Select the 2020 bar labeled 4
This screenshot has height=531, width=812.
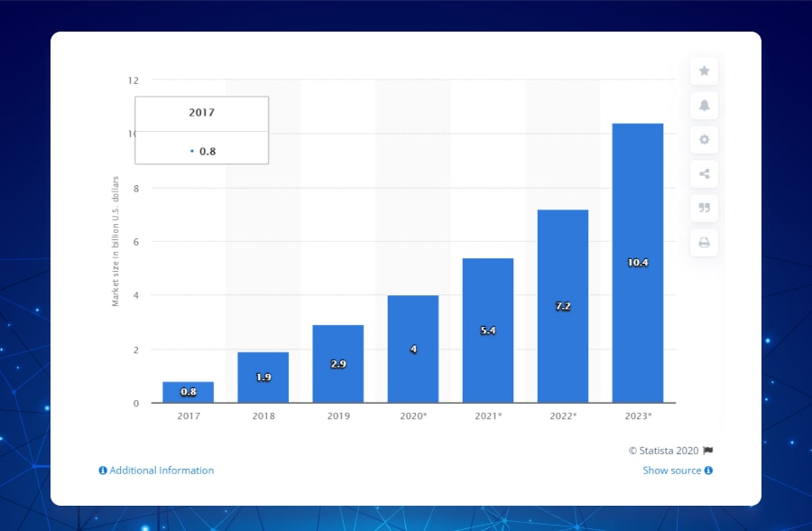(412, 349)
